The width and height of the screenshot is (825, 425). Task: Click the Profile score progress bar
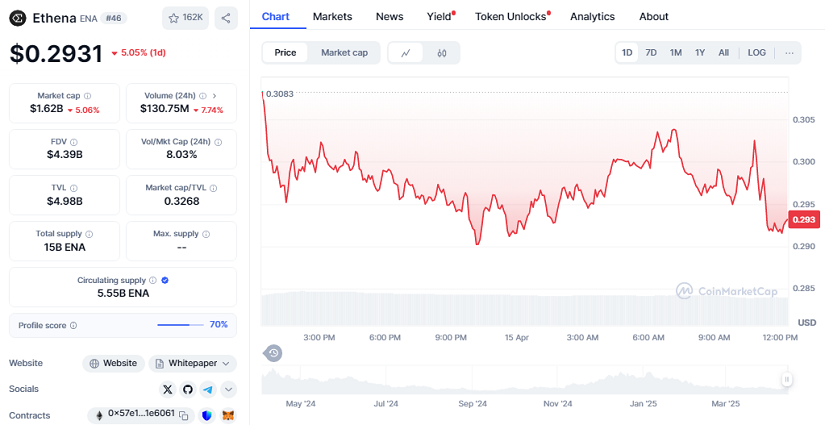point(180,325)
